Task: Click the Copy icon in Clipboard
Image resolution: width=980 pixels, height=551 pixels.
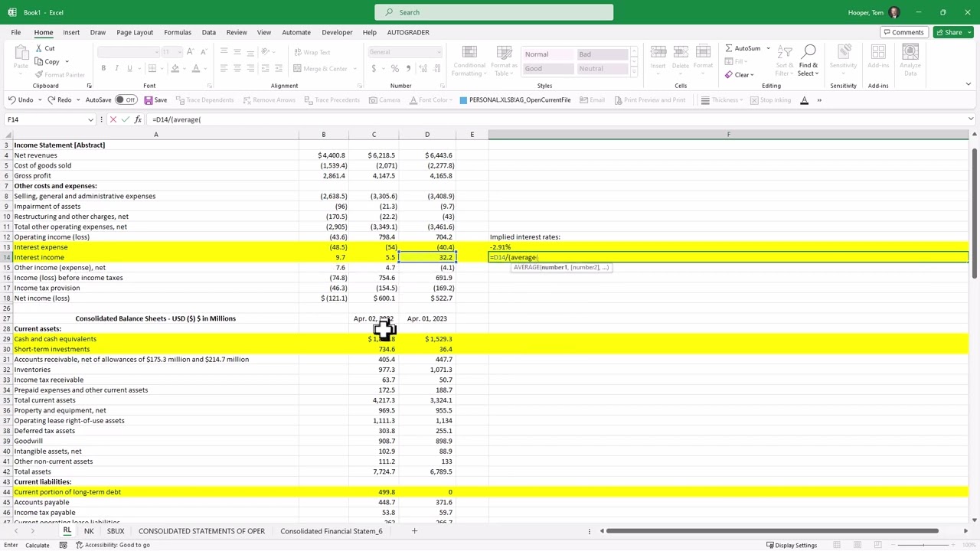Action: click(39, 61)
